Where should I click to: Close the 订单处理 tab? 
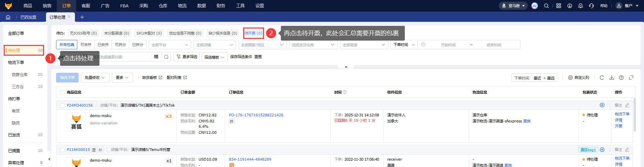[69, 16]
